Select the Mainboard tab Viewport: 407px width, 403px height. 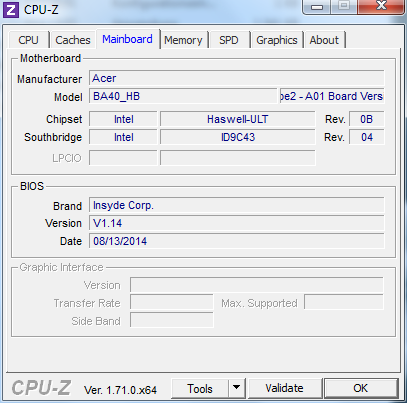[x=127, y=39]
